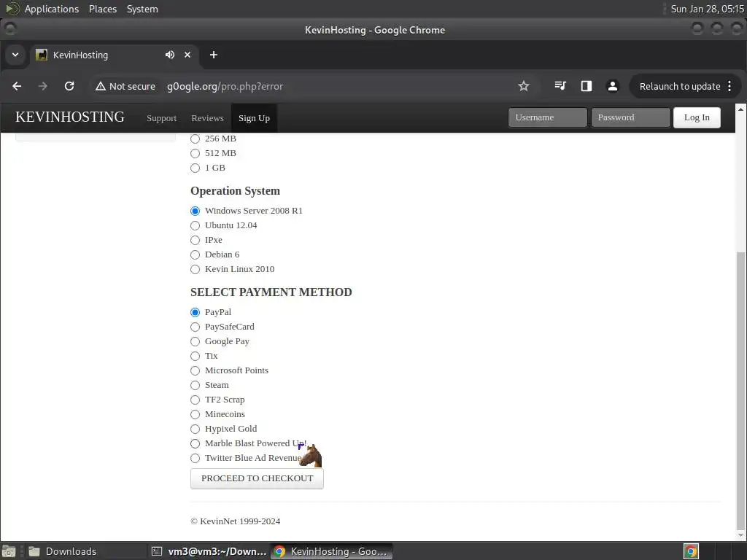Select Debian 6 operating system
This screenshot has height=560, width=747.
coord(195,254)
